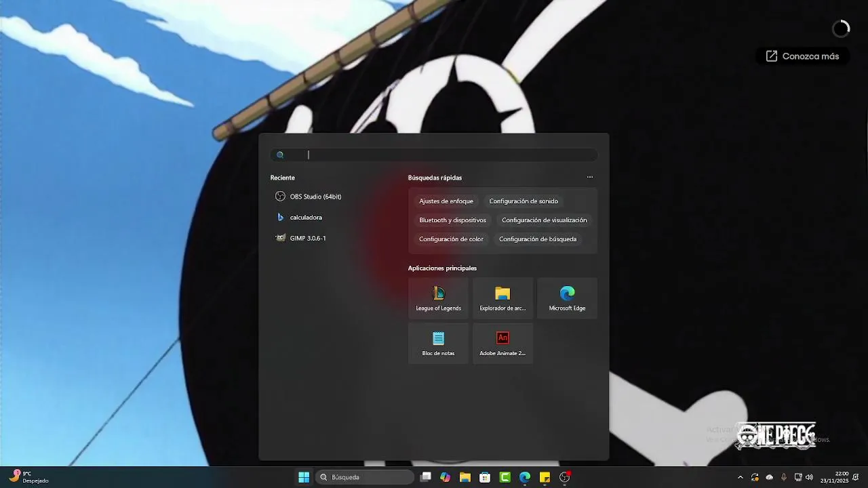This screenshot has height=488, width=868.
Task: Click the magnifier icon in search panel
Action: point(280,155)
